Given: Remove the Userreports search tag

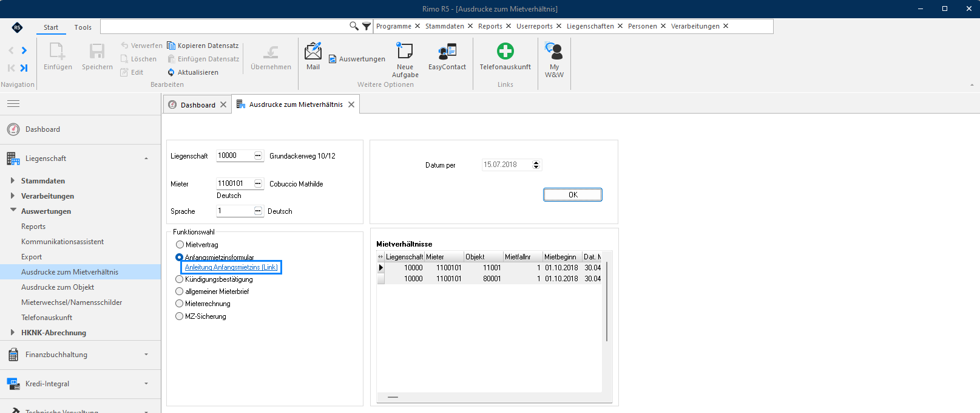Looking at the screenshot, I should [558, 26].
